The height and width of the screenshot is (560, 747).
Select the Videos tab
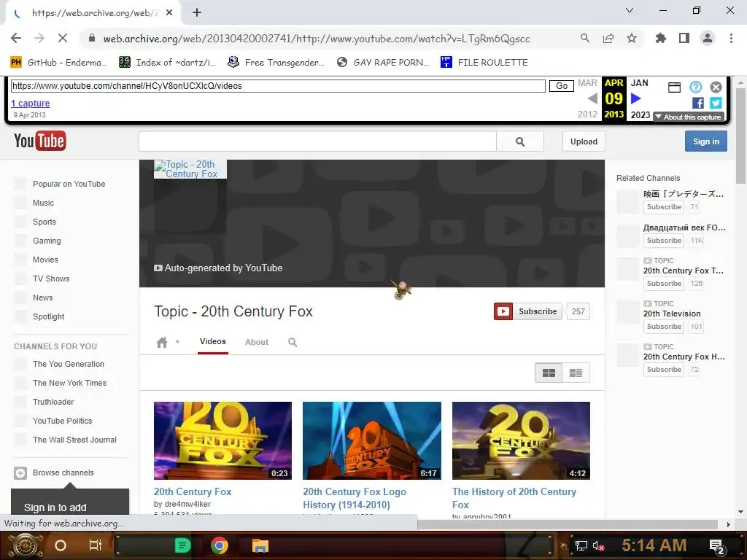click(213, 341)
